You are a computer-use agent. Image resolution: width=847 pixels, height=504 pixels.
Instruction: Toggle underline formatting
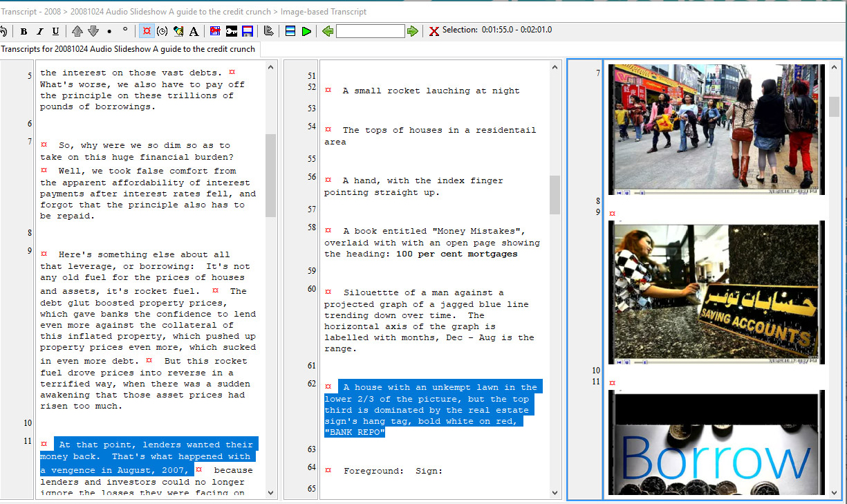pyautogui.click(x=55, y=31)
